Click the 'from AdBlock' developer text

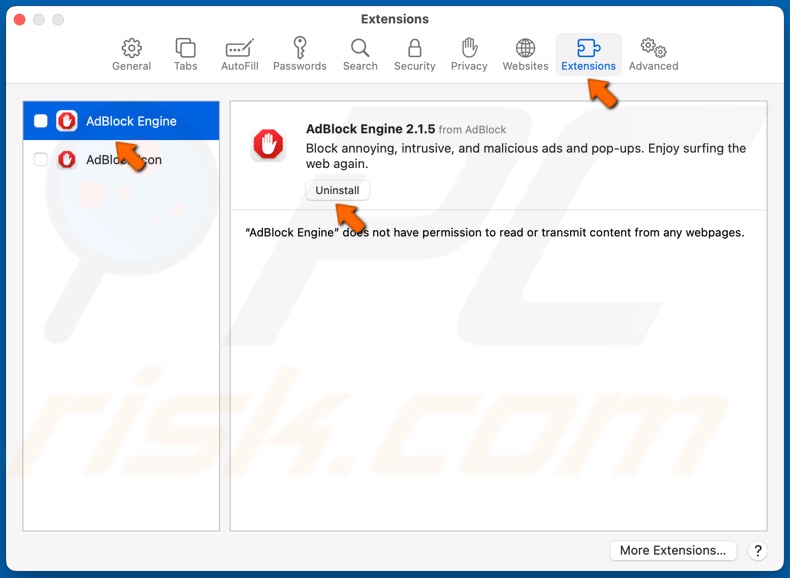pos(472,130)
